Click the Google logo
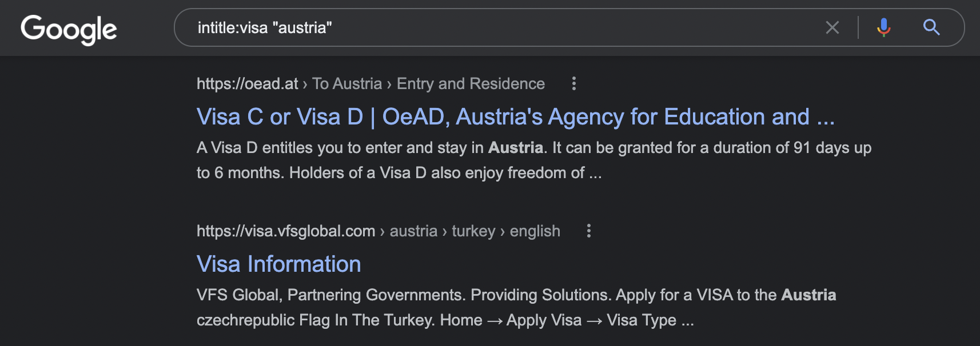 coord(69,29)
